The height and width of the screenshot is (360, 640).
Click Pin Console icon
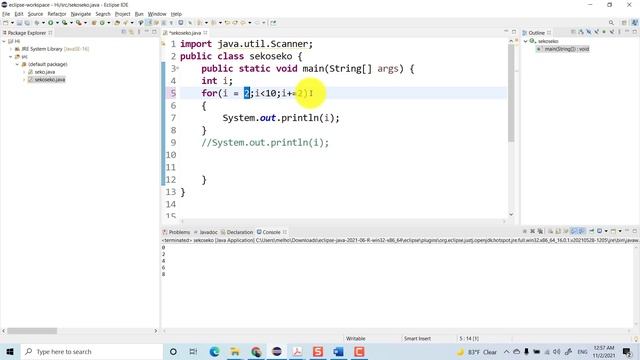(591, 231)
